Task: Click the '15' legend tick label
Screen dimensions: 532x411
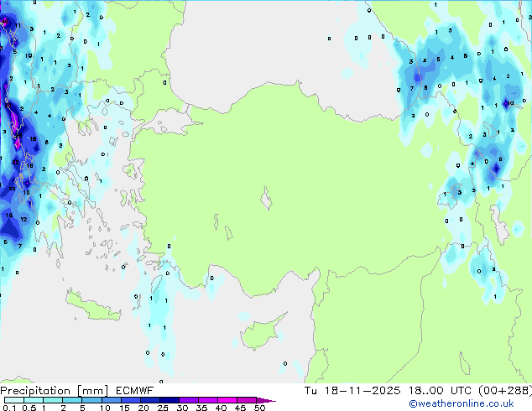Action: tap(124, 408)
